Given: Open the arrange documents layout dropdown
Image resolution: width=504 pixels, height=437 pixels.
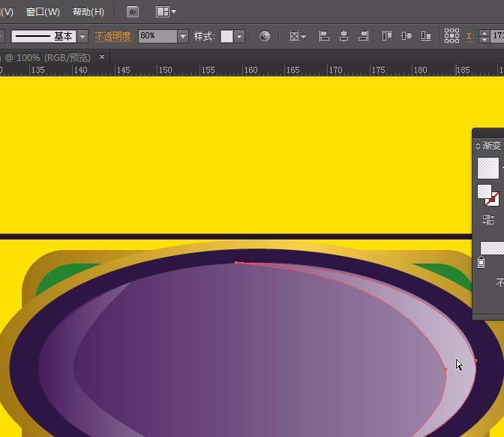Looking at the screenshot, I should [x=166, y=12].
